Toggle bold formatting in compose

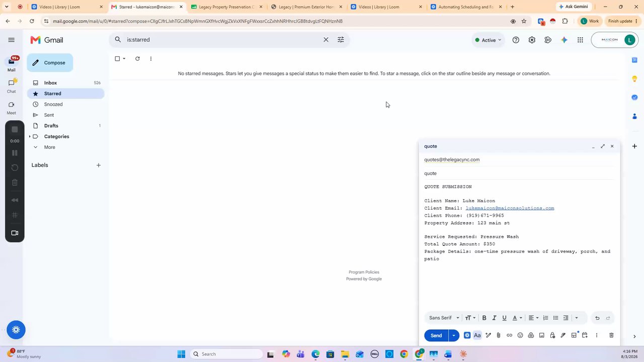[484, 318]
